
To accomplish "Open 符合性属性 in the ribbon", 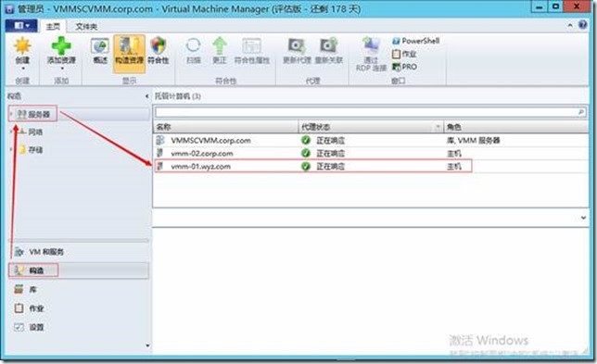I will click(251, 51).
